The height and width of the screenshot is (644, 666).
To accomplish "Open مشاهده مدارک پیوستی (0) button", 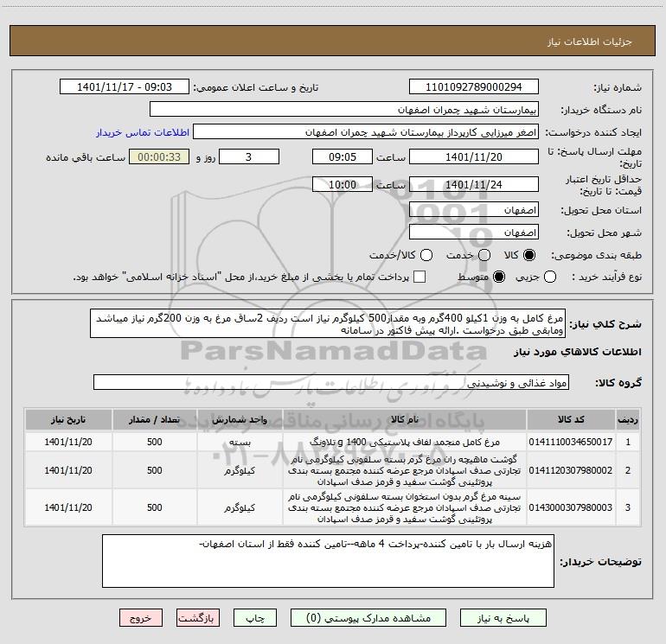I will [368, 618].
